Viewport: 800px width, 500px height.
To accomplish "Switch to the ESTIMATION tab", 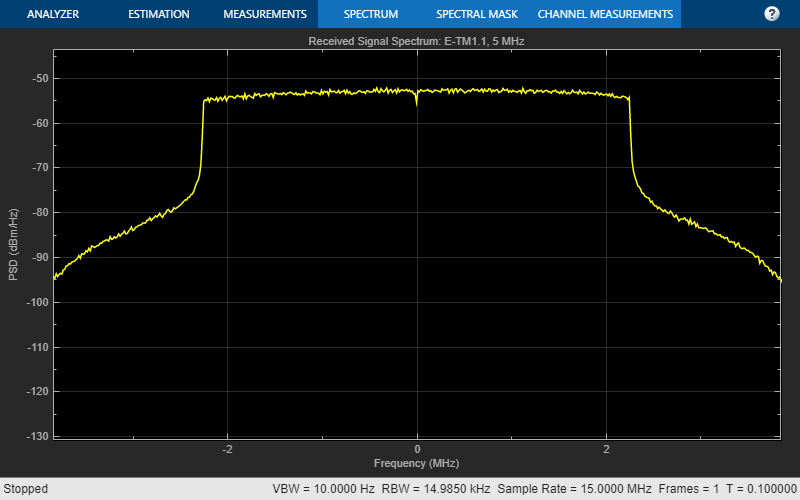I will point(159,14).
